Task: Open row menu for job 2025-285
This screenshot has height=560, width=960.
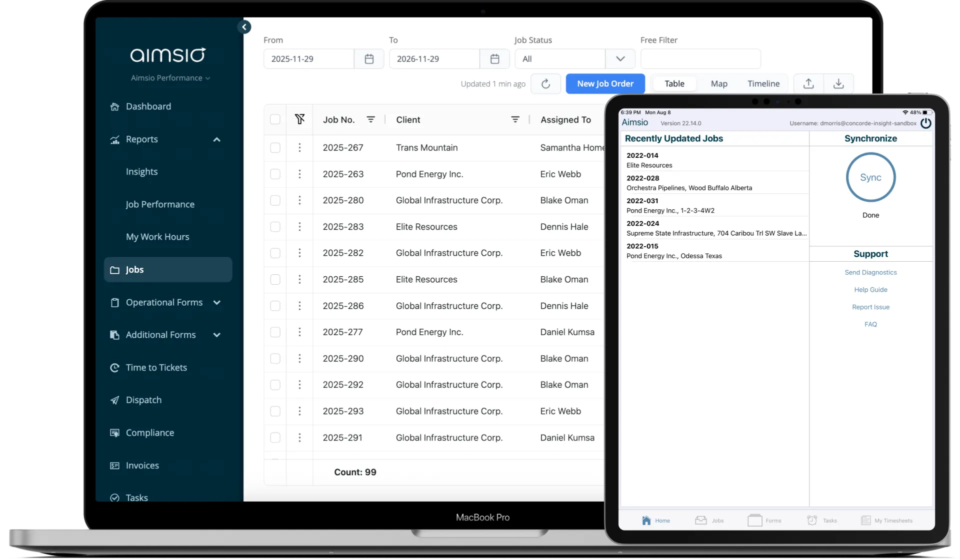Action: pos(299,279)
